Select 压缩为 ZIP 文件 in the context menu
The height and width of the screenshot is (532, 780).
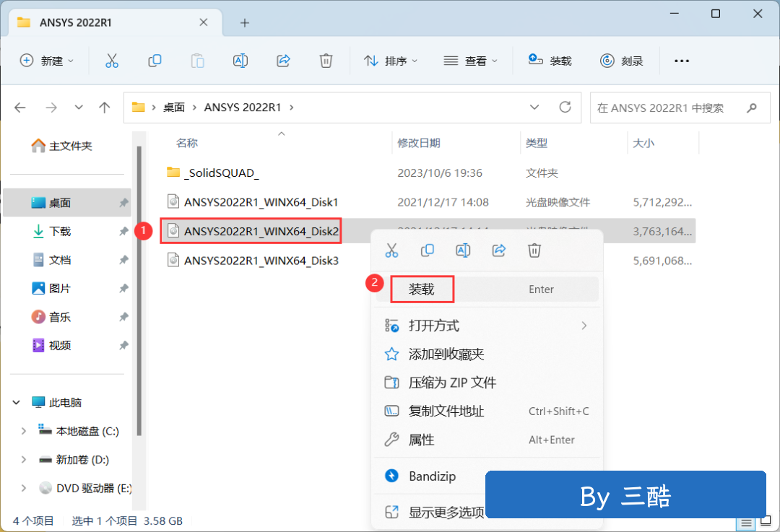click(487, 383)
